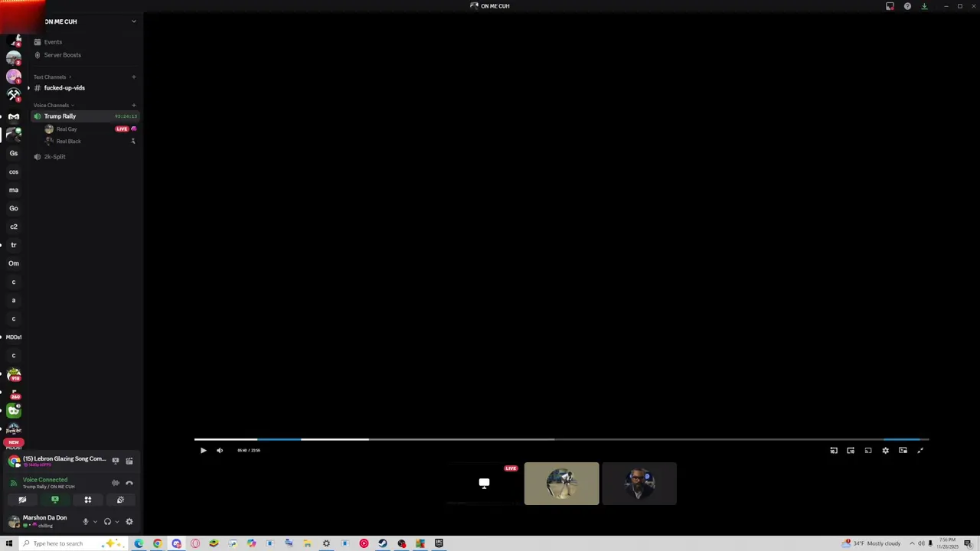Open the soundboard
Viewport: 980px width, 551px height.
coord(120,500)
